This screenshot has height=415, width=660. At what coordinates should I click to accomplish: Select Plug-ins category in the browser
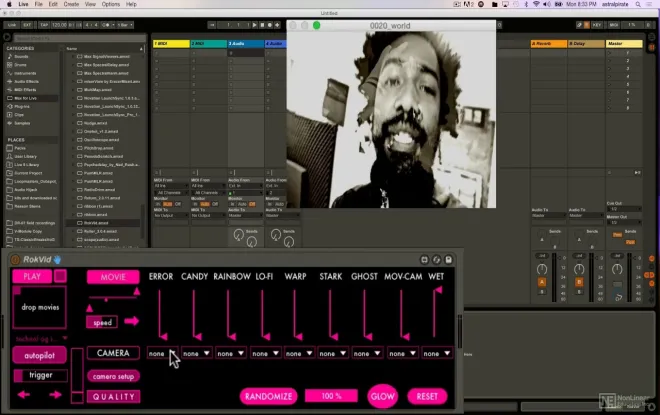point(21,106)
